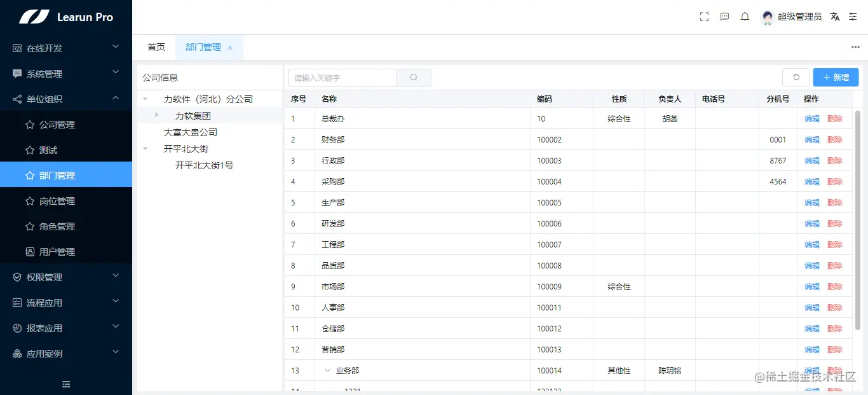Refresh the table with the reload icon

click(x=796, y=76)
